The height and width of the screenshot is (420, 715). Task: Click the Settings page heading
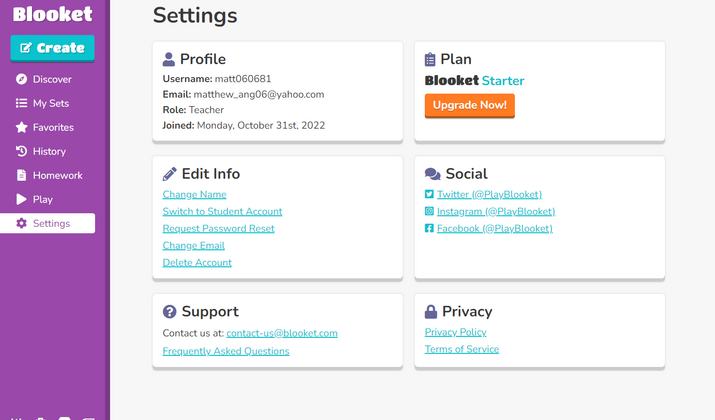[x=195, y=15]
